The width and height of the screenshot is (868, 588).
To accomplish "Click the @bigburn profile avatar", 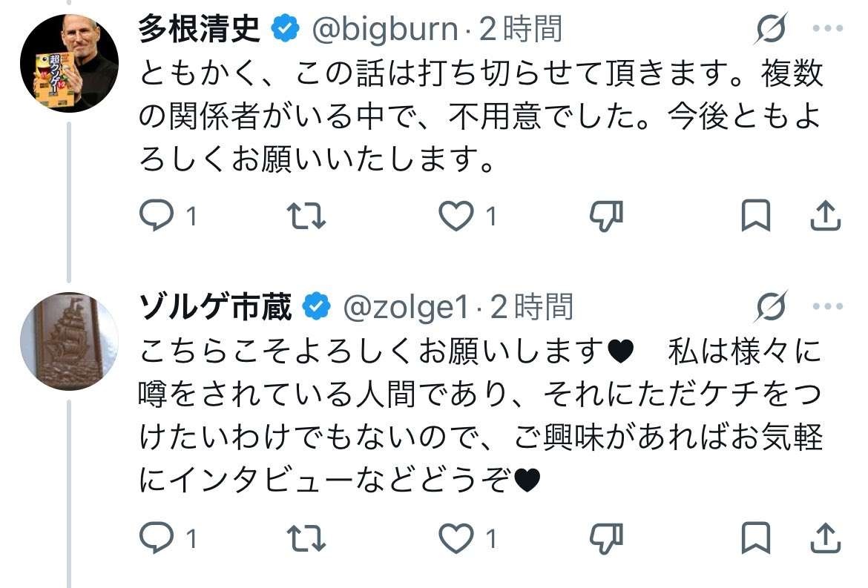I will coord(68,63).
